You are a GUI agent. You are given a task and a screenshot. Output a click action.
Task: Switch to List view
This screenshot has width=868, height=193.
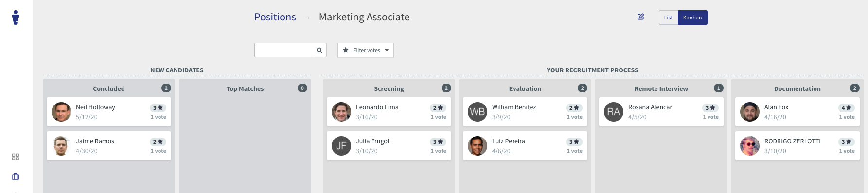click(x=668, y=18)
